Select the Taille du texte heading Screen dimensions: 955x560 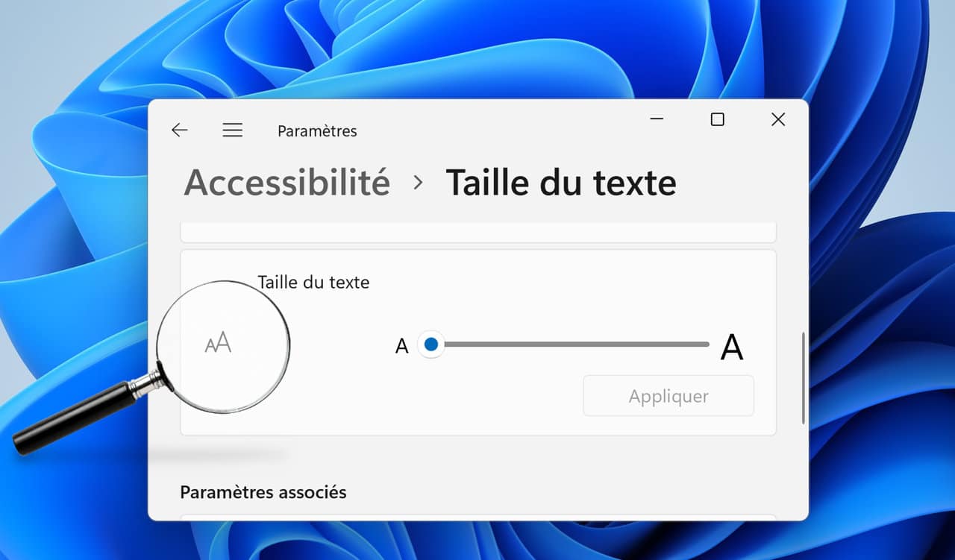(561, 182)
